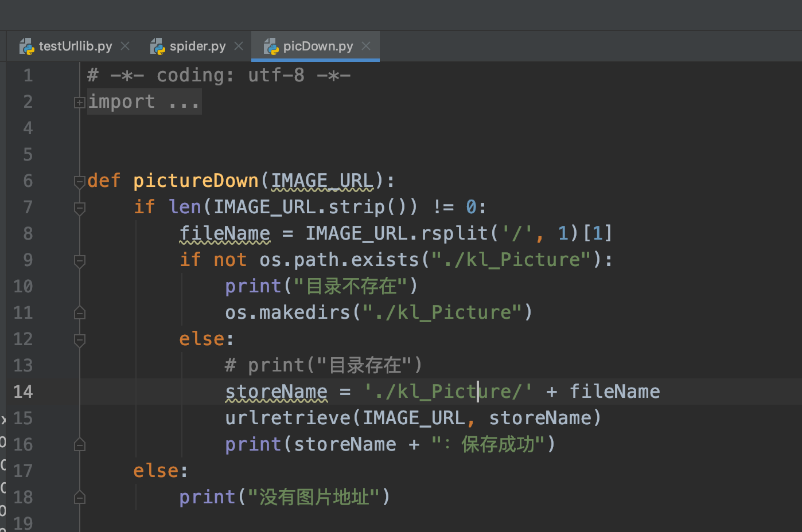Click the IMAGE_URL parameter in def line

322,181
